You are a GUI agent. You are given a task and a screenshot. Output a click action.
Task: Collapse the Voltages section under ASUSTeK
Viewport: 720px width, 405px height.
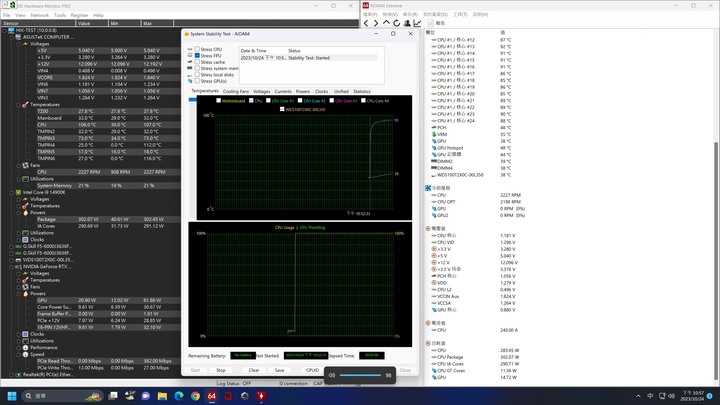[x=19, y=44]
